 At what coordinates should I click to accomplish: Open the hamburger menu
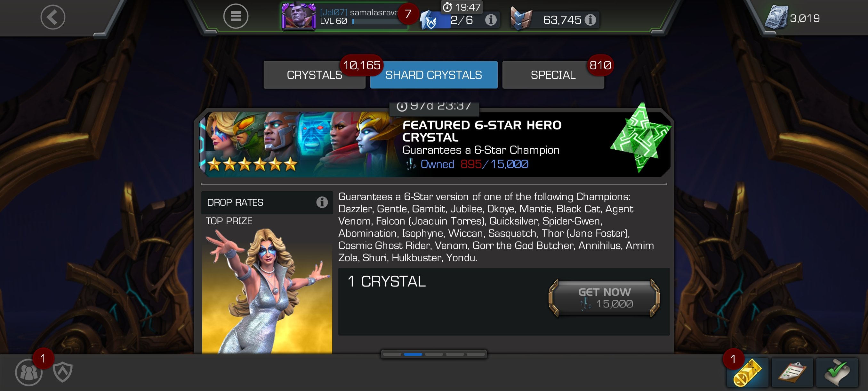[x=236, y=16]
